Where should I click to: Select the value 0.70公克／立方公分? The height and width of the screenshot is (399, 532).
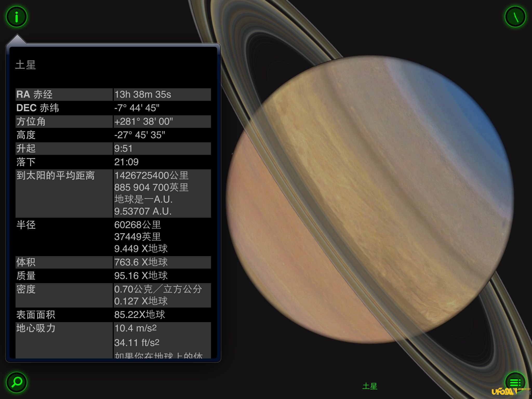point(158,289)
